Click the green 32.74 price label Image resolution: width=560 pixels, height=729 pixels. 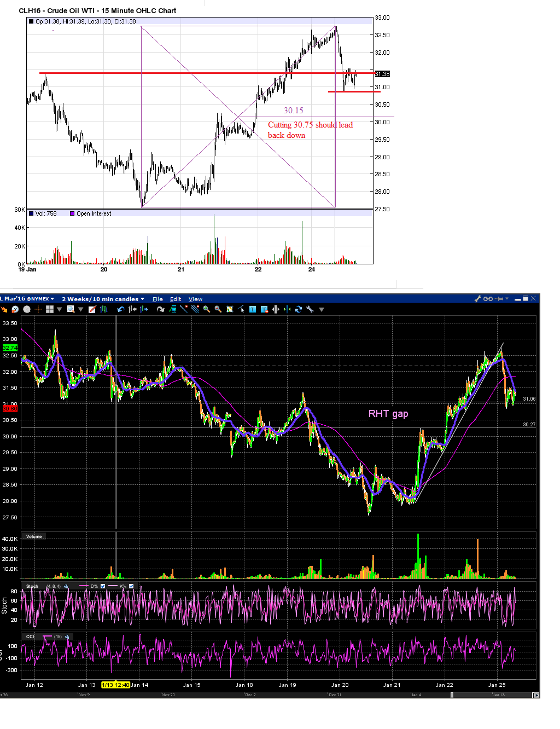(x=10, y=348)
